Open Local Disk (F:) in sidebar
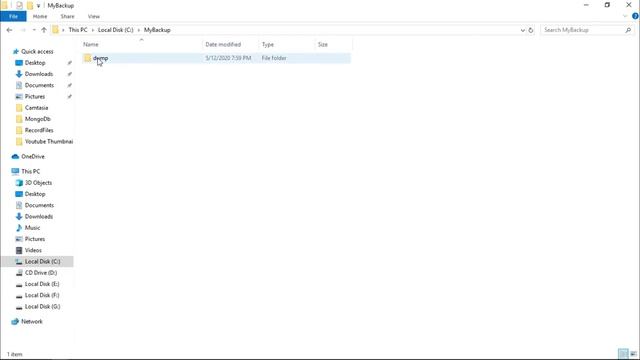Image resolution: width=640 pixels, height=360 pixels. [x=42, y=295]
